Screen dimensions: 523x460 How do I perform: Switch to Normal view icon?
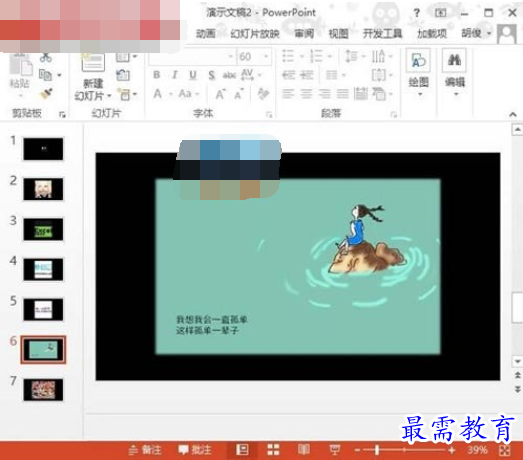[242, 450]
